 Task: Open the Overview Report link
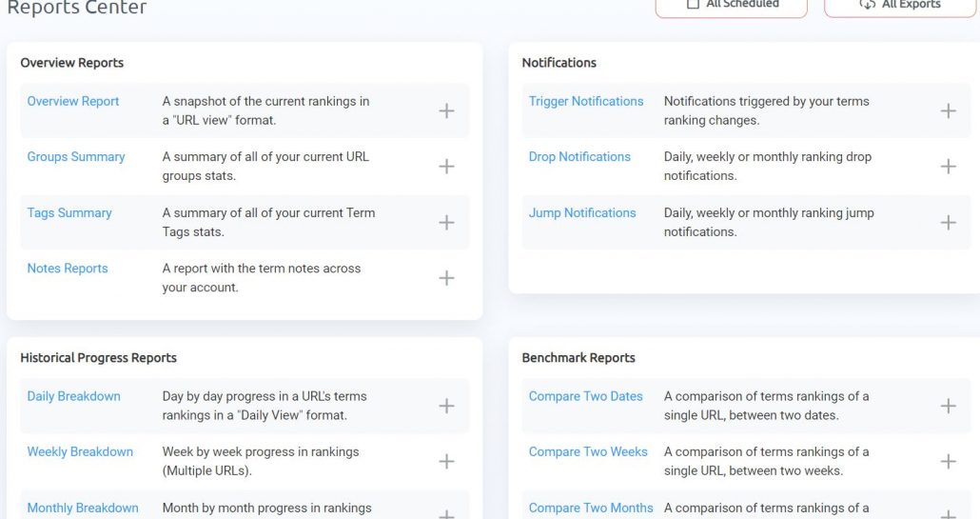(73, 101)
